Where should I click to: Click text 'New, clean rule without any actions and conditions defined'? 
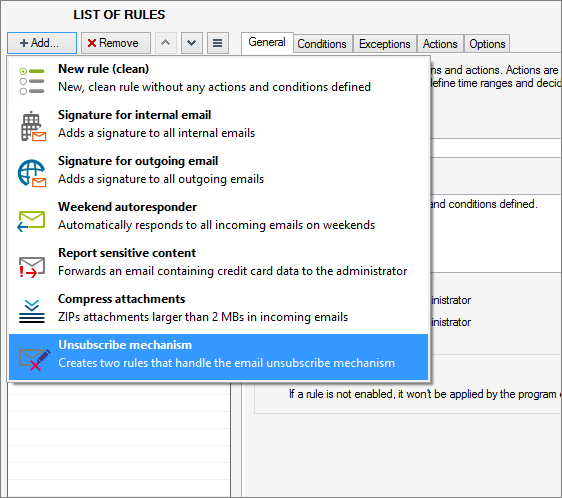pos(214,87)
